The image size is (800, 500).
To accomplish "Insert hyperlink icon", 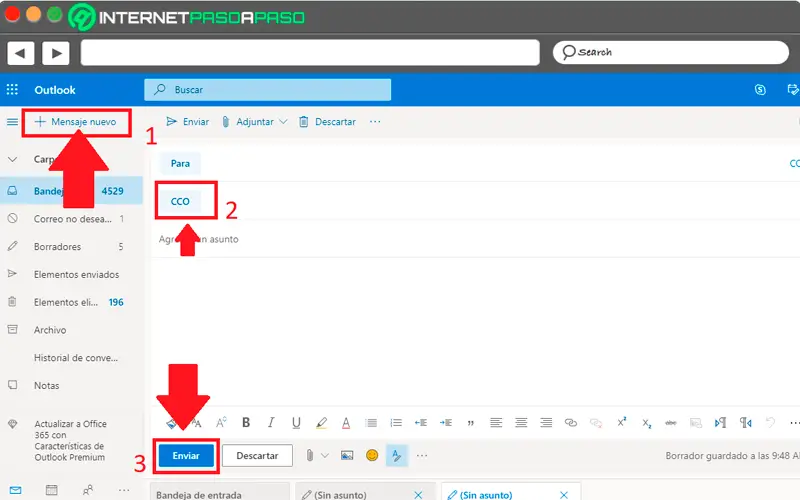I will [571, 422].
